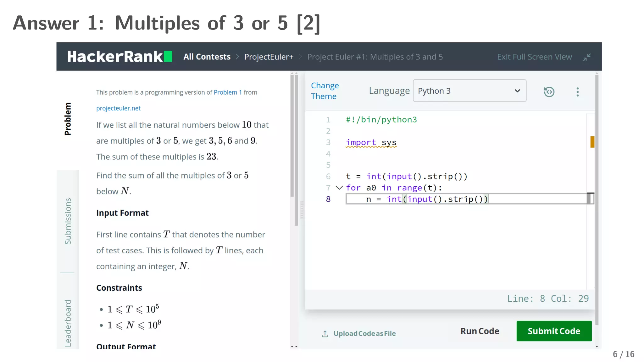Image resolution: width=644 pixels, height=362 pixels.
Task: Switch to the Submissions tab
Action: click(68, 221)
